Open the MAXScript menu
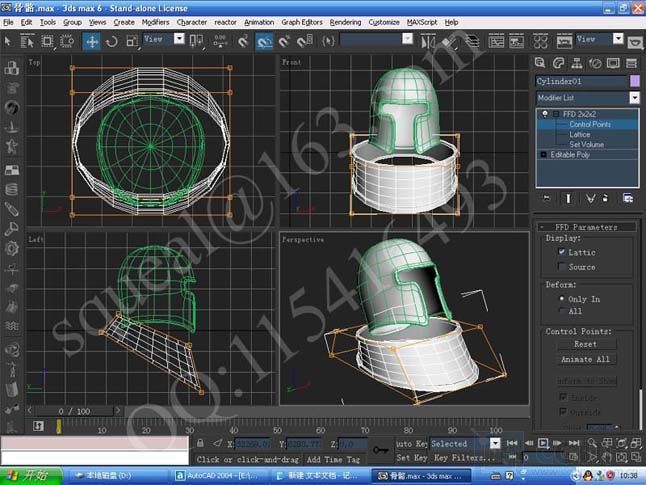Viewport: 646px width, 485px height. click(x=422, y=22)
